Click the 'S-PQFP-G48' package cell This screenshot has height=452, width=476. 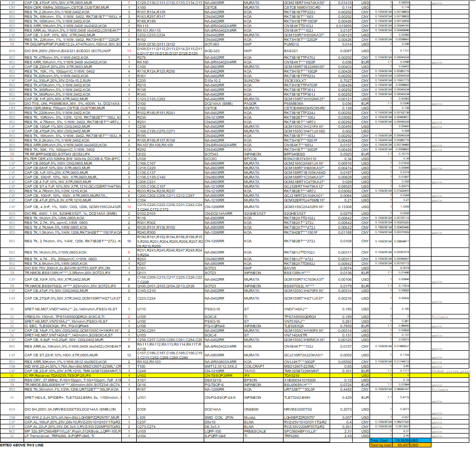[224, 436]
